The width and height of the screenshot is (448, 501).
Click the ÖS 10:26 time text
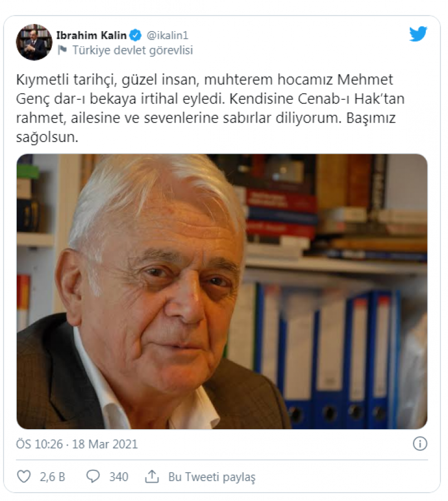point(40,444)
